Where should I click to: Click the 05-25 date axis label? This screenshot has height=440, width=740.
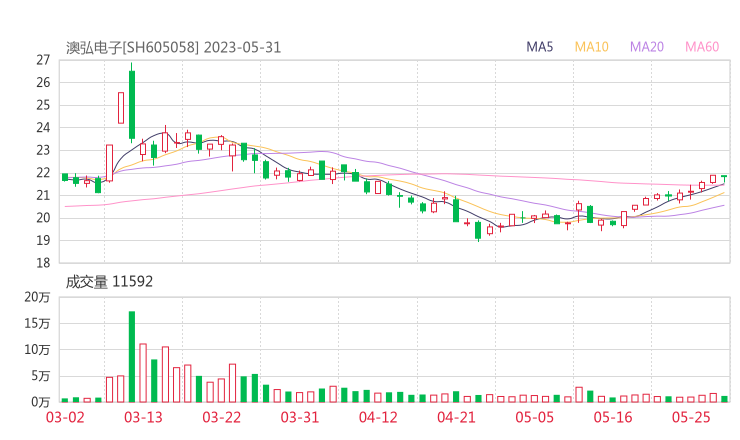691,417
